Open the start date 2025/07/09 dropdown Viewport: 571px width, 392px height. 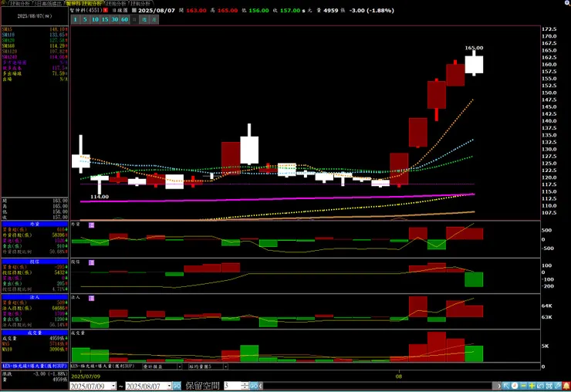tap(113, 386)
